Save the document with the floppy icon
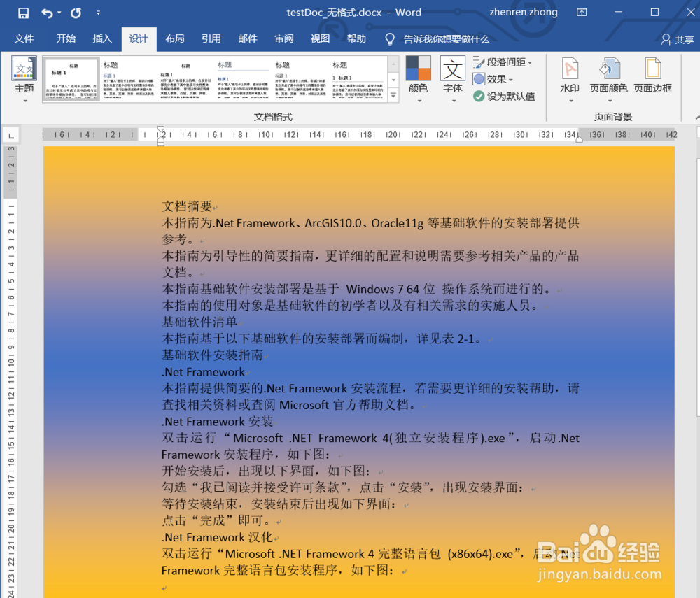The width and height of the screenshot is (700, 598). click(23, 13)
